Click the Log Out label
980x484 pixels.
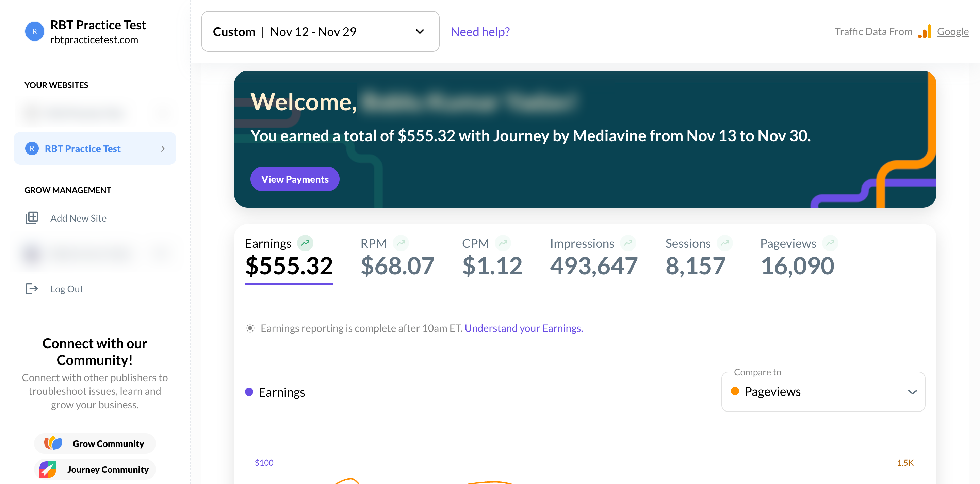coord(67,289)
